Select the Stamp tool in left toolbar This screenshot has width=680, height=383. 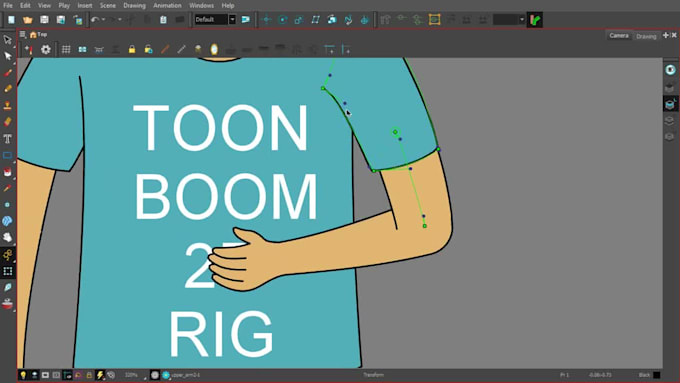(7, 105)
